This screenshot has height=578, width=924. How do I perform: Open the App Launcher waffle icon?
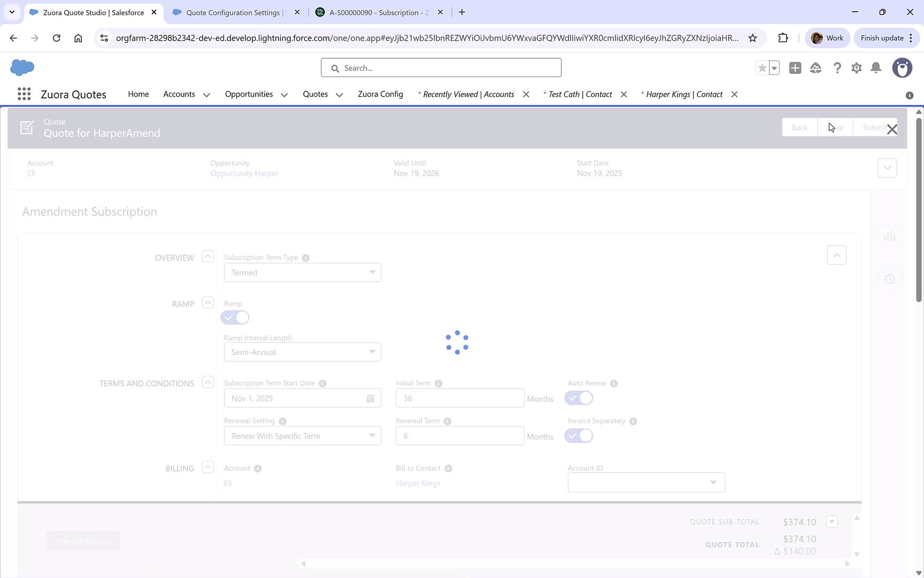click(24, 94)
